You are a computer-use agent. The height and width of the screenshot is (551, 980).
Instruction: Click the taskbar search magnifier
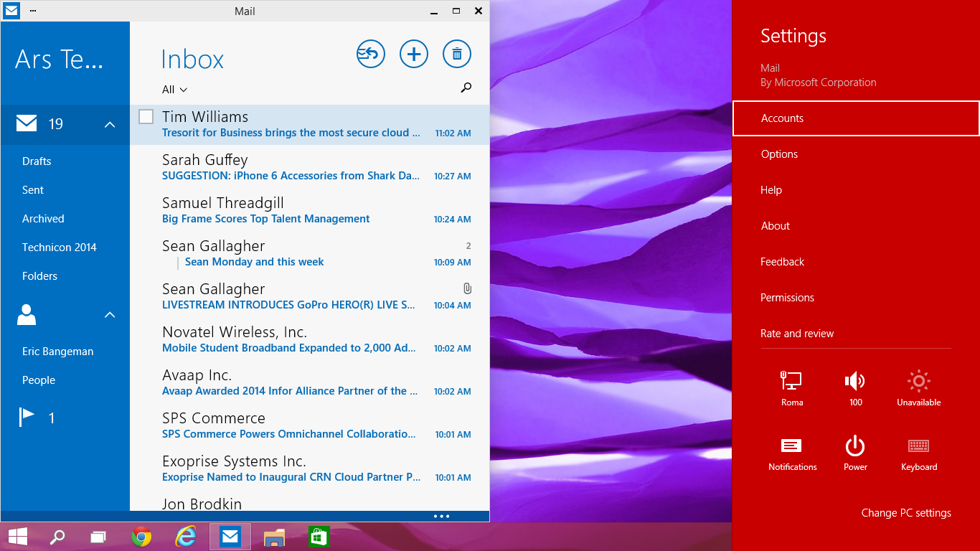57,537
